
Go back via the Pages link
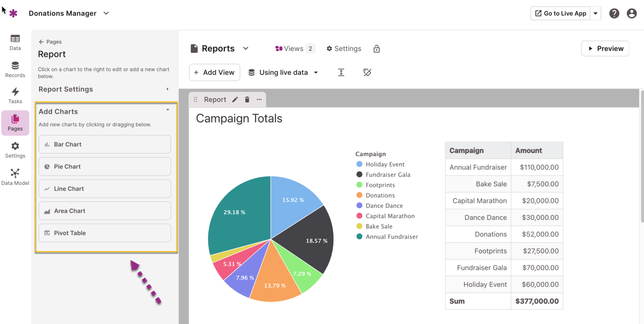50,42
